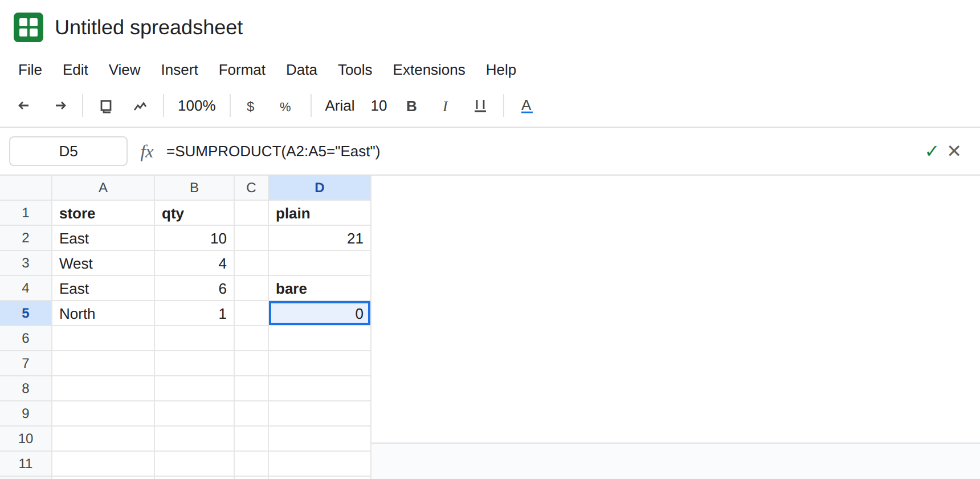Open the File menu

[30, 70]
